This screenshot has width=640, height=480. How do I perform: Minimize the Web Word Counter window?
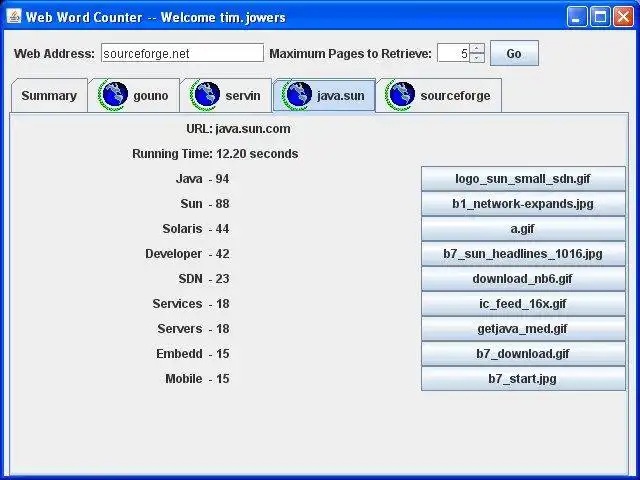point(577,17)
